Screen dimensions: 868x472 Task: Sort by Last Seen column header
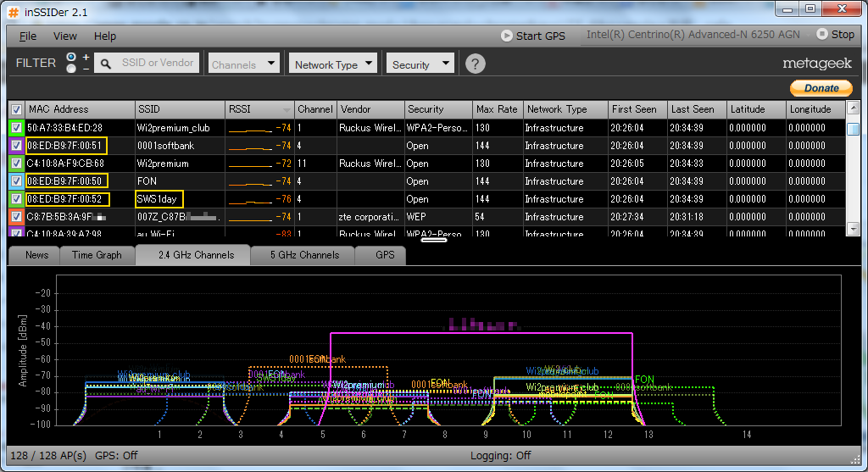pos(697,109)
